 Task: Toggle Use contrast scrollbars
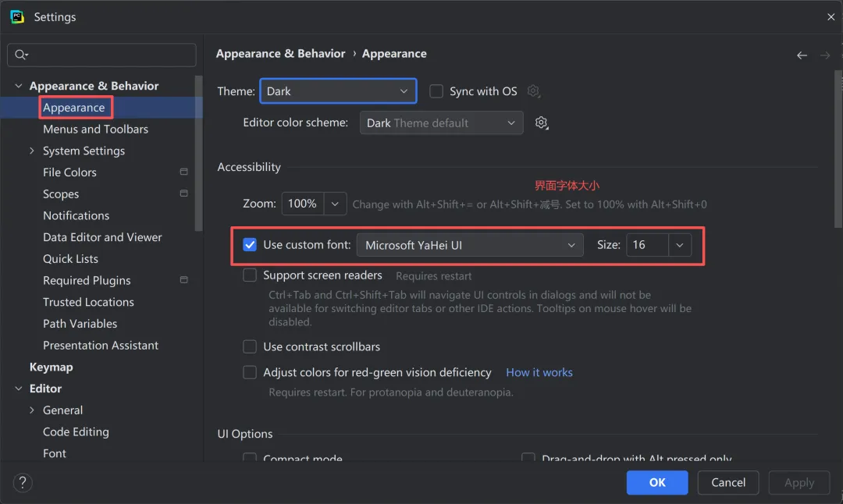pos(250,346)
